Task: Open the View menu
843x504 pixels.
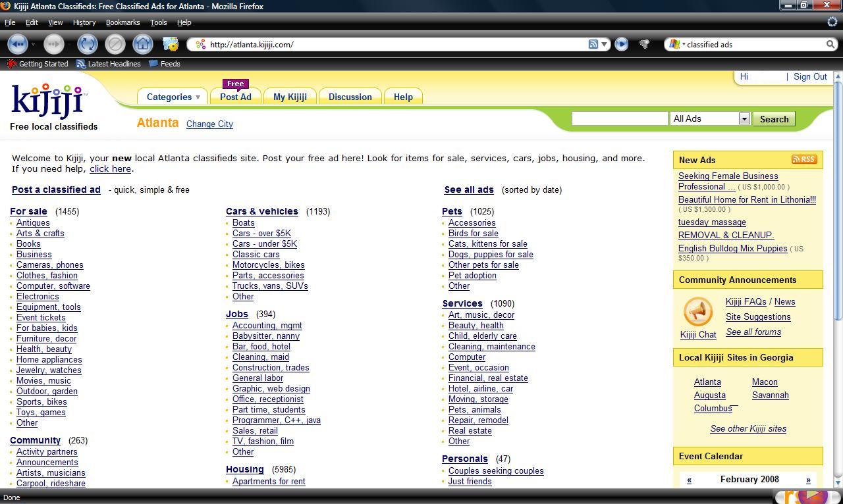Action: pyautogui.click(x=55, y=22)
